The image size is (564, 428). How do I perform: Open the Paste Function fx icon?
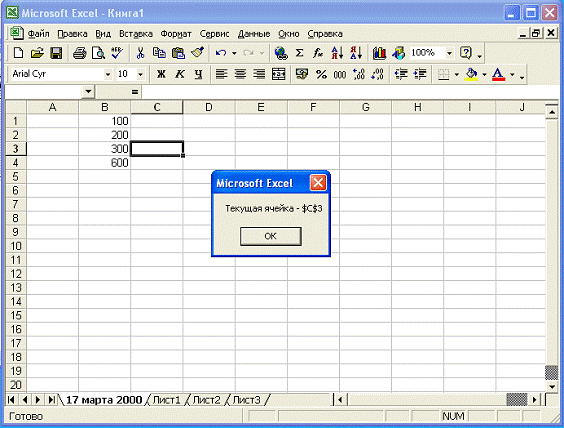[x=318, y=53]
